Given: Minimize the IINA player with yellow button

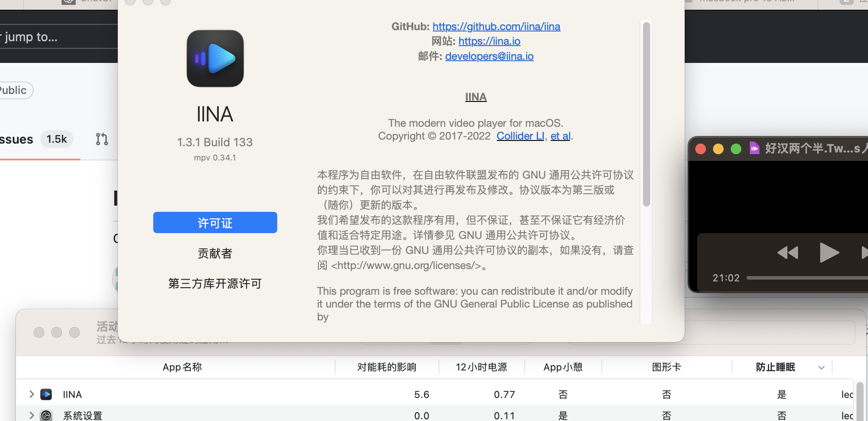Looking at the screenshot, I should [718, 148].
